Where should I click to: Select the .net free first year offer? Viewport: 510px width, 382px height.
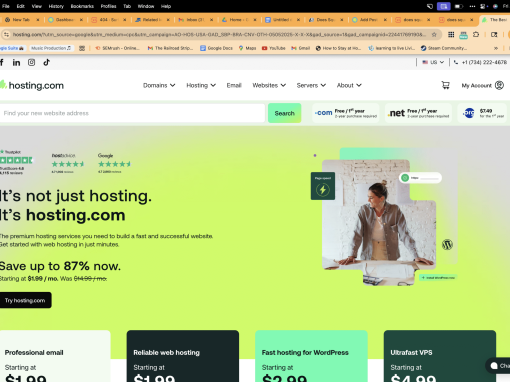[418, 113]
